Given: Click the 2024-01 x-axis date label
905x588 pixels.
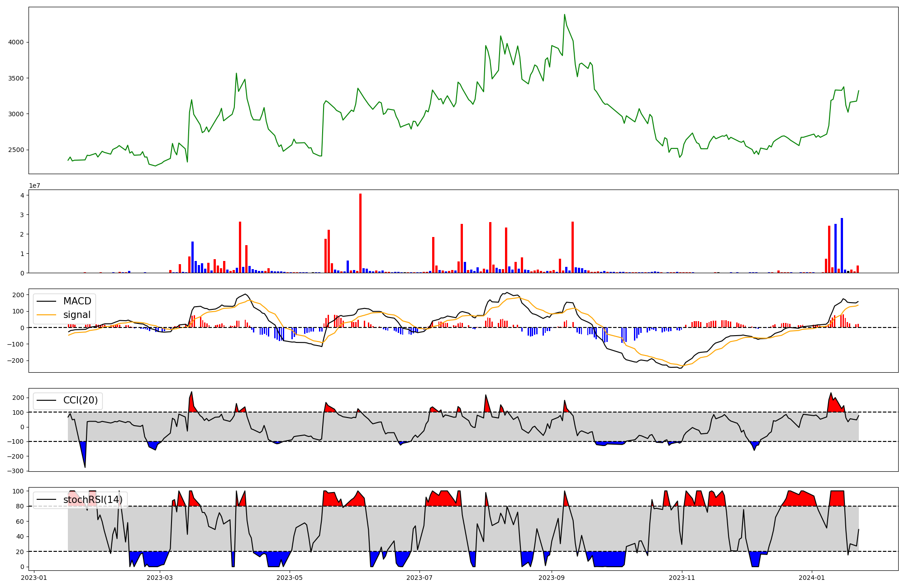Looking at the screenshot, I should click(x=812, y=578).
